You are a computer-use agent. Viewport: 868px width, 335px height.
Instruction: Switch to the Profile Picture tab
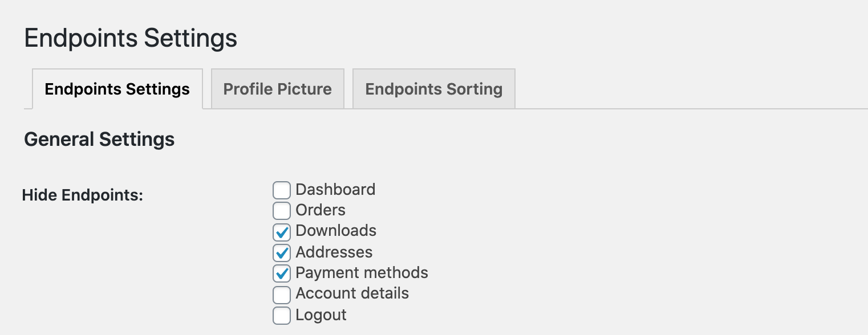(277, 89)
